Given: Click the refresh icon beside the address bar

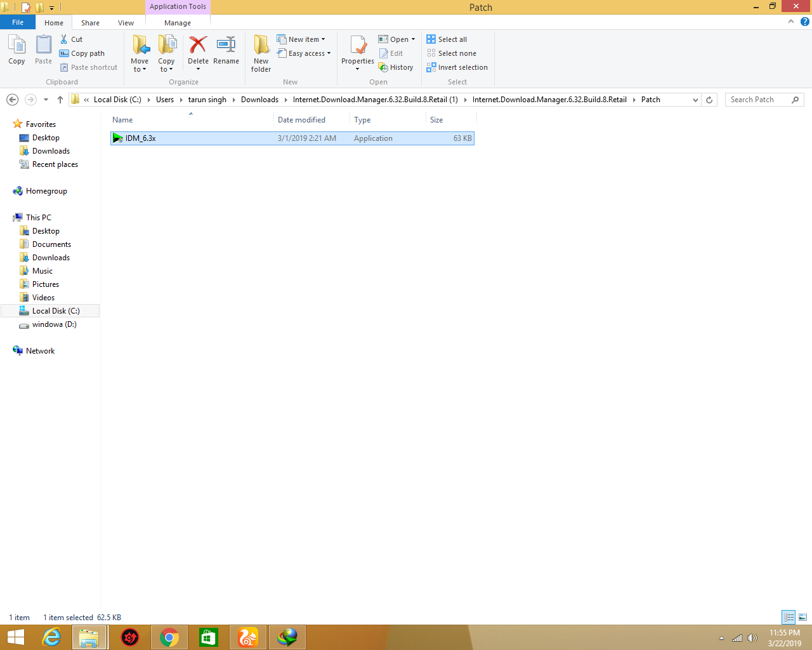Looking at the screenshot, I should pos(709,100).
